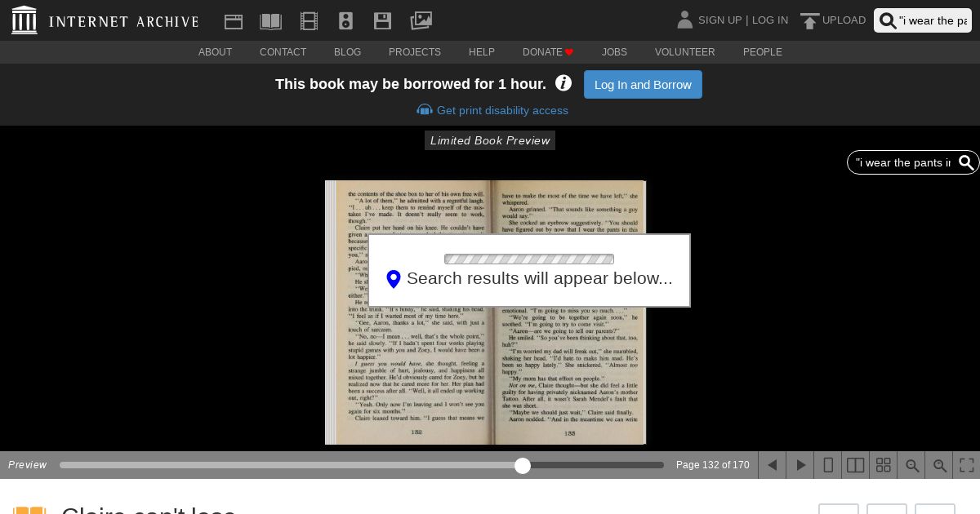Screen dimensions: 980x514
Task: Open the PROJECTS menu item
Action: [415, 52]
